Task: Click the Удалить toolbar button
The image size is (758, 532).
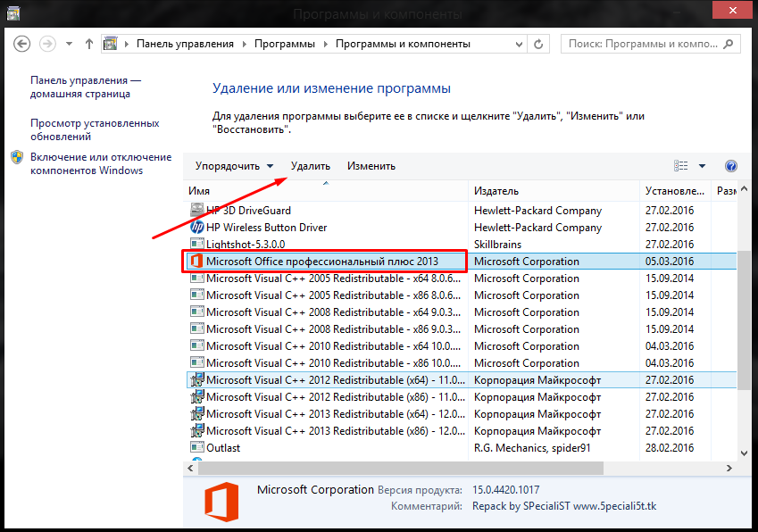Action: 310,166
